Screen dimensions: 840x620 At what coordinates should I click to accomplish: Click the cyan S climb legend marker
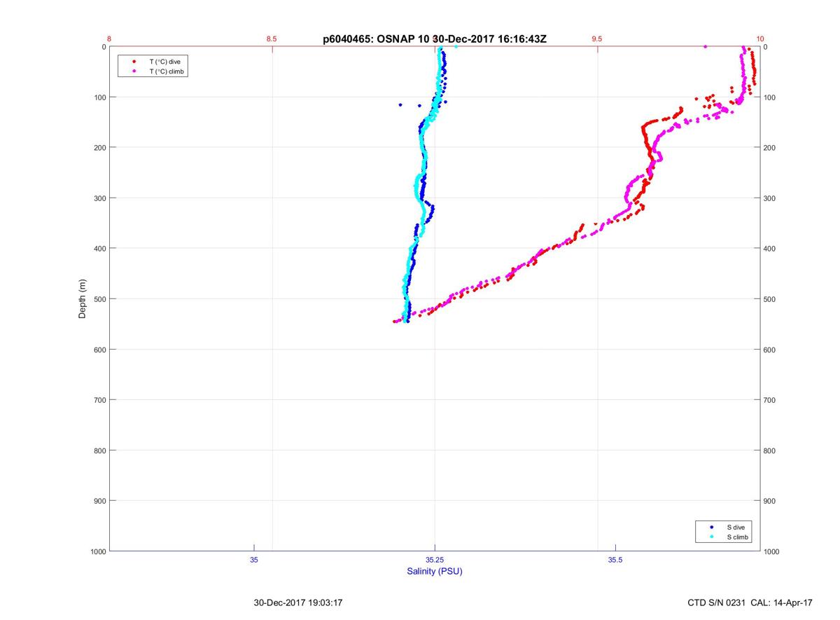[x=711, y=537]
